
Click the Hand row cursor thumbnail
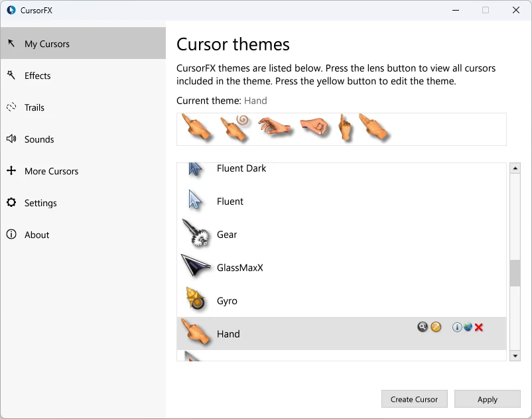coord(195,332)
